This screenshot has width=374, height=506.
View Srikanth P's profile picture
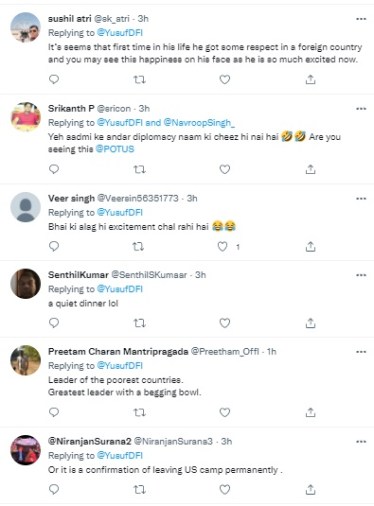(x=26, y=117)
